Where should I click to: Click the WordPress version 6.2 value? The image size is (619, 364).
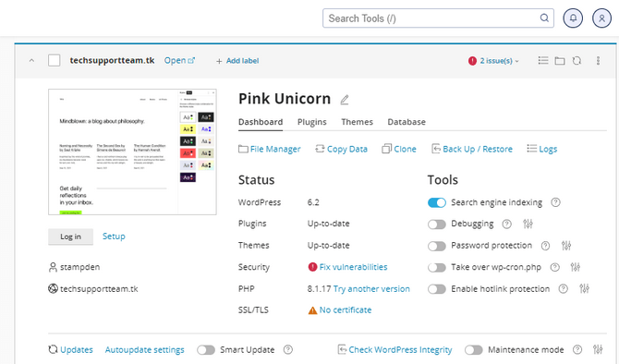[x=313, y=202]
